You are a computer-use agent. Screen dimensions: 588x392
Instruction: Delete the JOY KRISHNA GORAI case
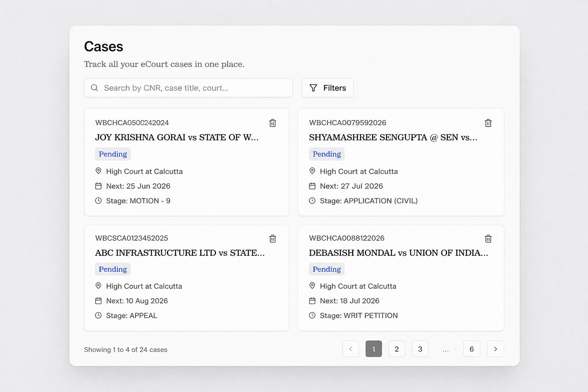click(273, 123)
